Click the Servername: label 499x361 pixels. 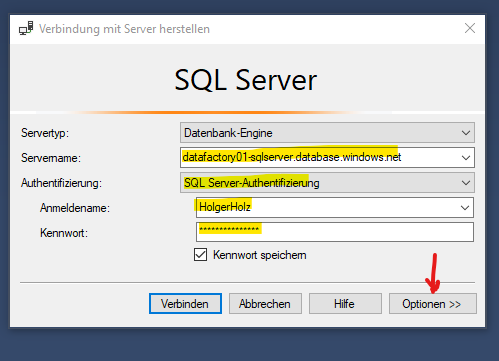tap(51, 158)
